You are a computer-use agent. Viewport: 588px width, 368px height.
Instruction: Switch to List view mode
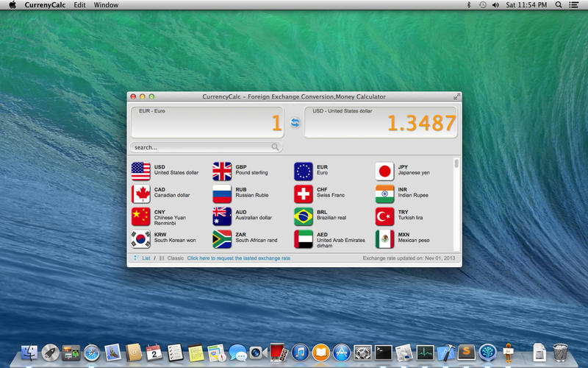pyautogui.click(x=146, y=258)
